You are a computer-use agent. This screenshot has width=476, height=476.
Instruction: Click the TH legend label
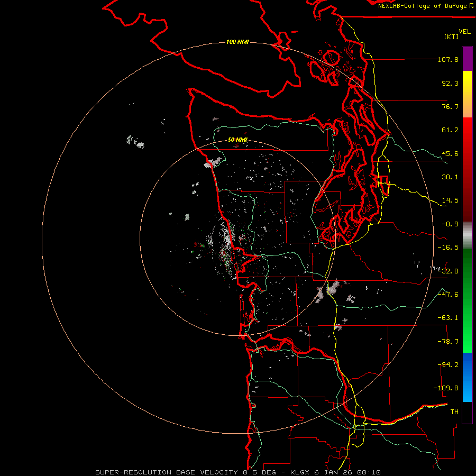click(454, 412)
